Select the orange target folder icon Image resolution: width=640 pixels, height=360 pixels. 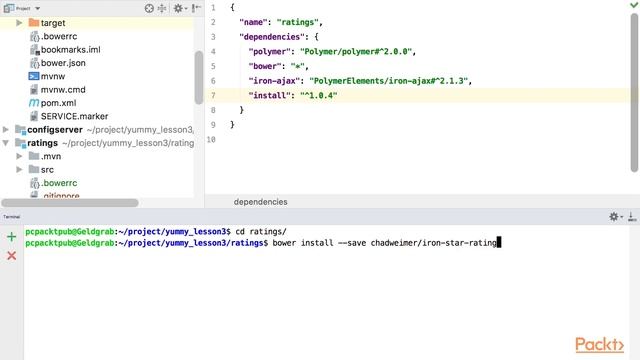34,23
